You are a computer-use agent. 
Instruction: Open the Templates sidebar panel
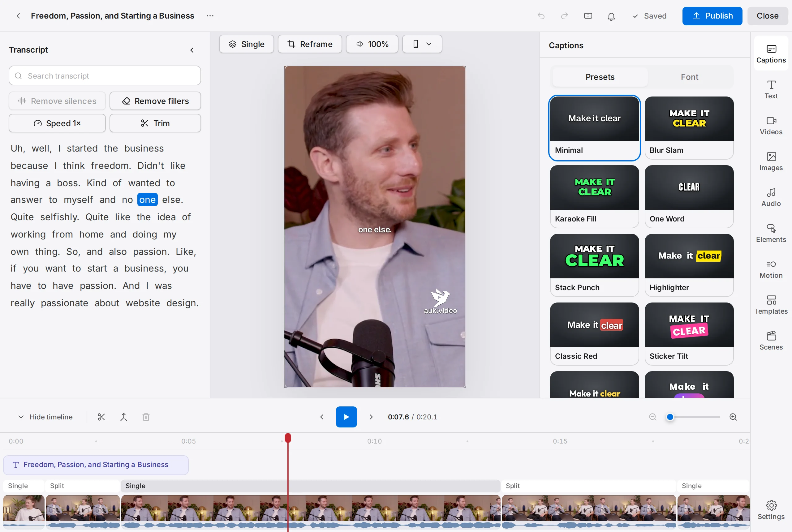[x=771, y=305]
